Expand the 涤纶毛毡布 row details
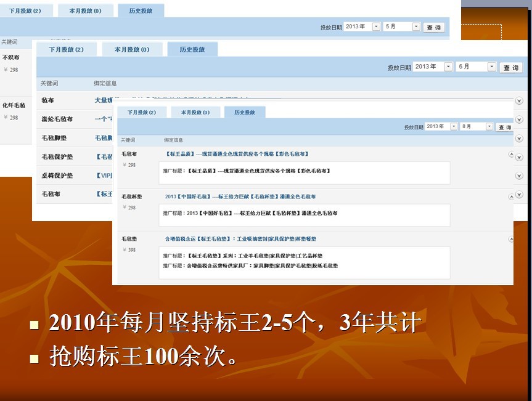This screenshot has width=532, height=401. click(519, 119)
